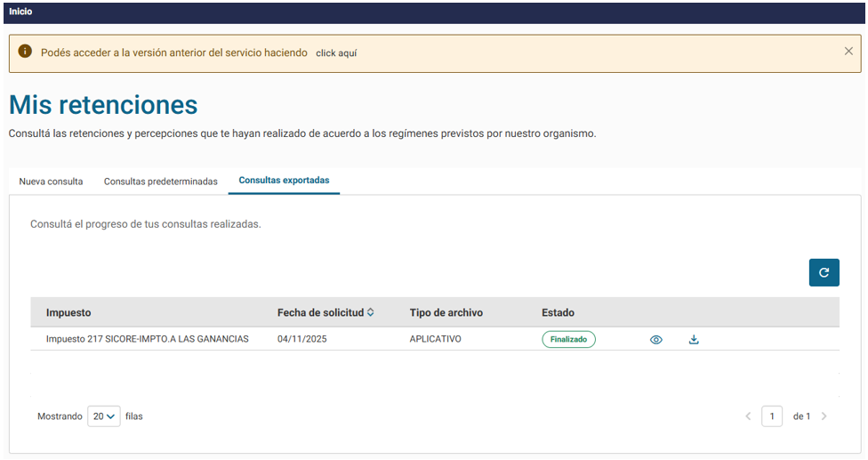
Task: Refresh the exported queries list
Action: click(824, 273)
